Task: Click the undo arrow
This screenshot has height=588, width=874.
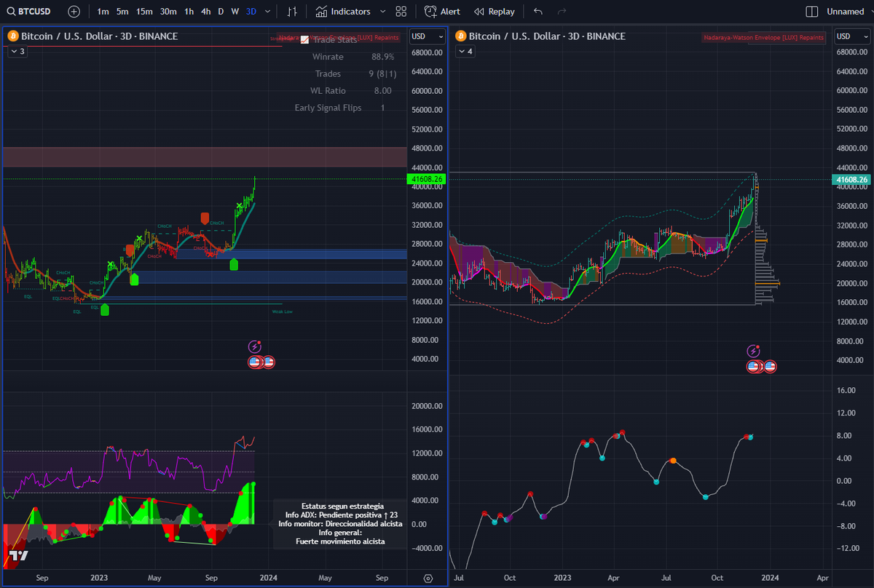Action: pos(538,12)
